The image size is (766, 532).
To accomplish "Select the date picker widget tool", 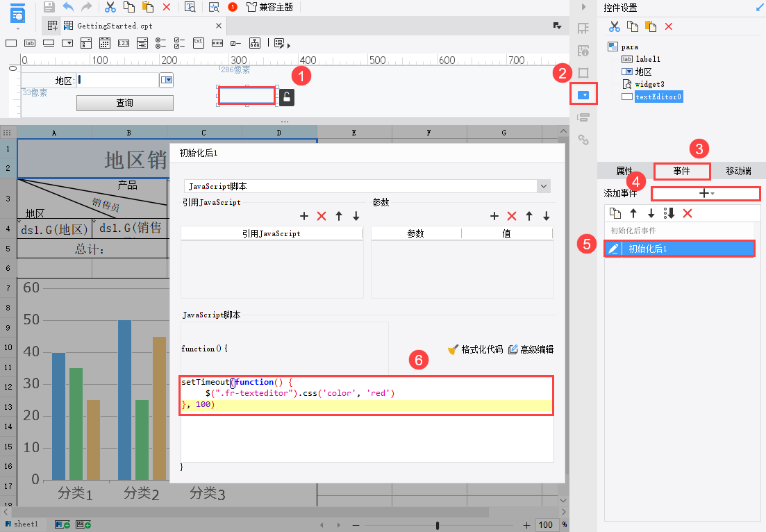I will click(x=106, y=42).
